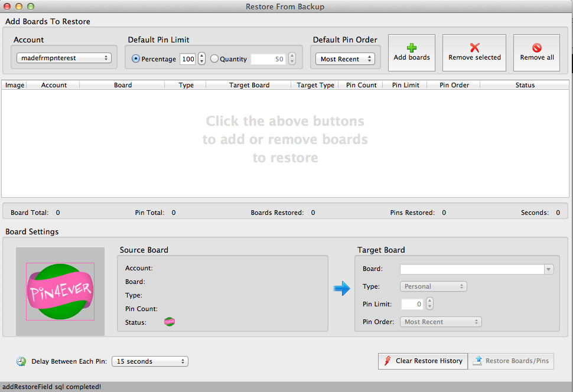This screenshot has width=573, height=392.
Task: Click the Pin4Ever board image thumbnail
Action: pos(60,292)
